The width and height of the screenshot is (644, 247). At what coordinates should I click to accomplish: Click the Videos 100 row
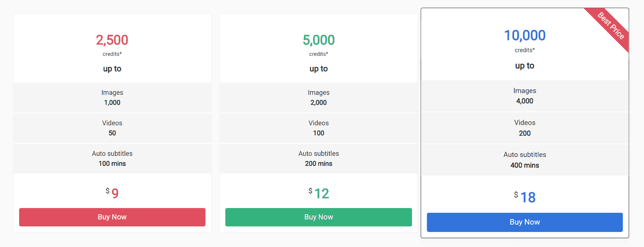(x=319, y=128)
